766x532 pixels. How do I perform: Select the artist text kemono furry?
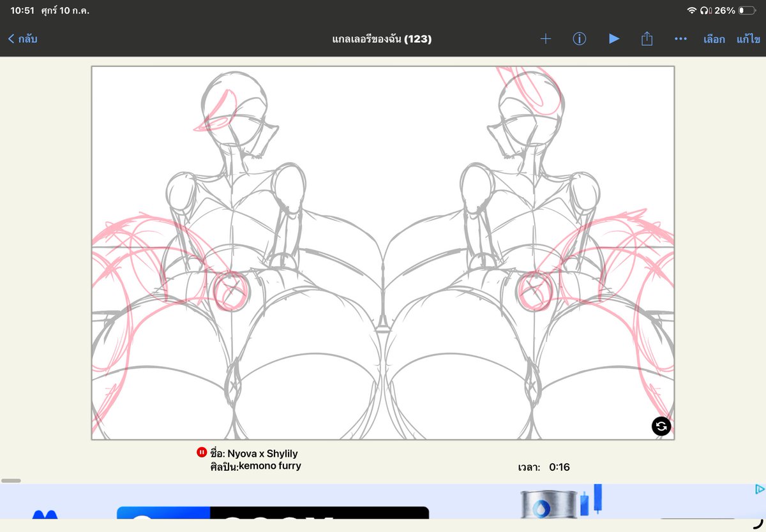pyautogui.click(x=270, y=466)
